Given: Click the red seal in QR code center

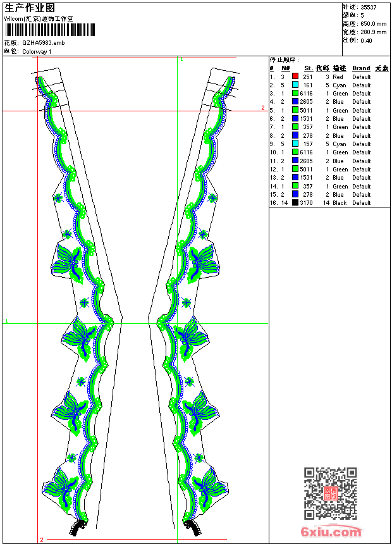Looking at the screenshot, I should tap(331, 494).
